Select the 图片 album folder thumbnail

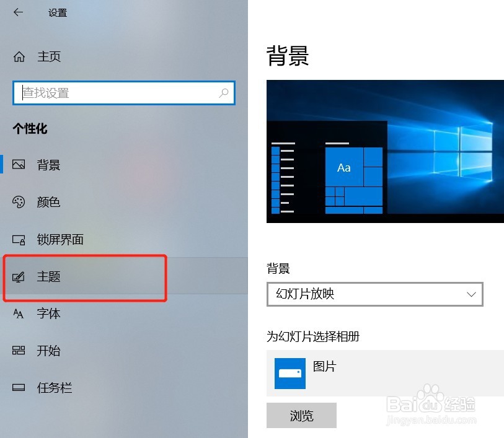point(290,374)
